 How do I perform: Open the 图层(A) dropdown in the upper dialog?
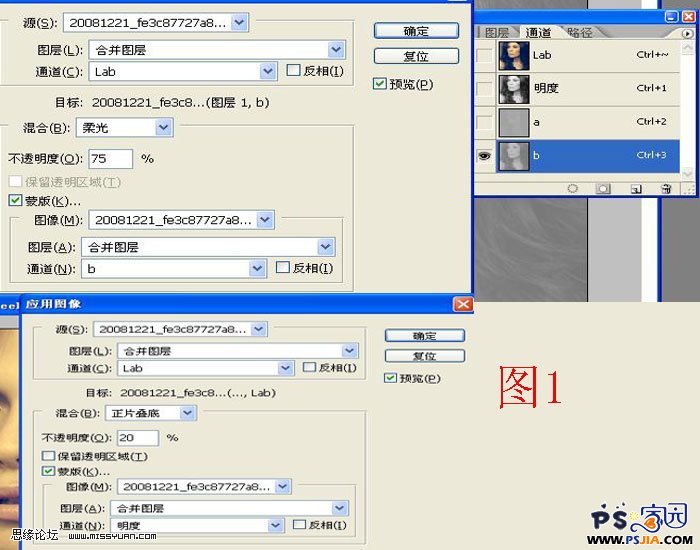[325, 246]
